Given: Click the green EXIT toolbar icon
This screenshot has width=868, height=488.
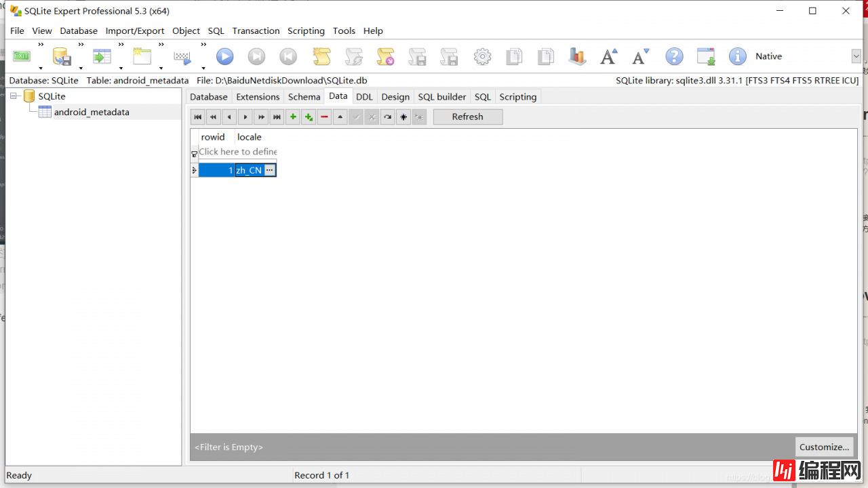Looking at the screenshot, I should [22, 56].
